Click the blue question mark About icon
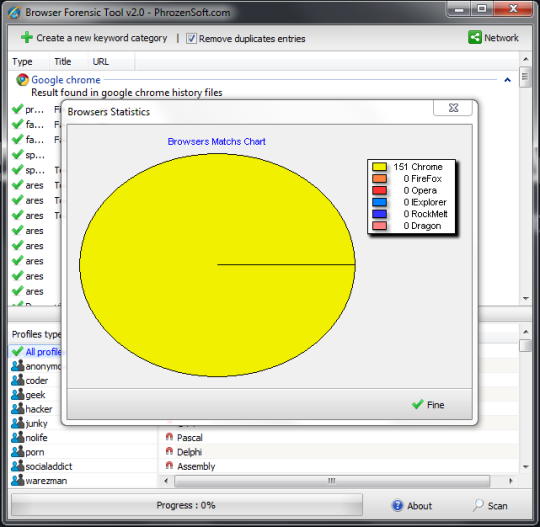 [x=397, y=505]
